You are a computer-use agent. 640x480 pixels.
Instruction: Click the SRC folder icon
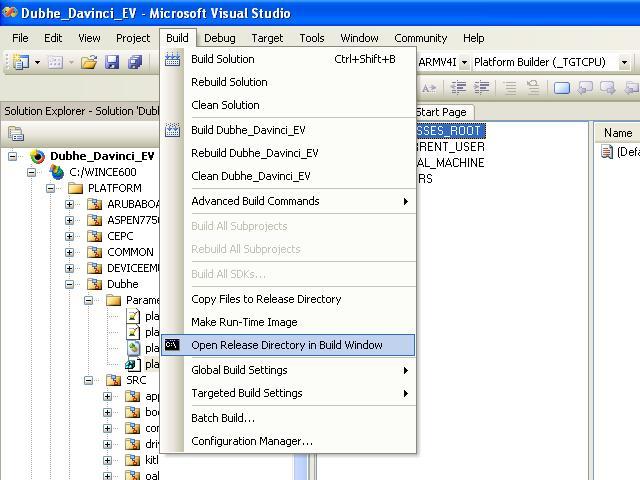[113, 380]
